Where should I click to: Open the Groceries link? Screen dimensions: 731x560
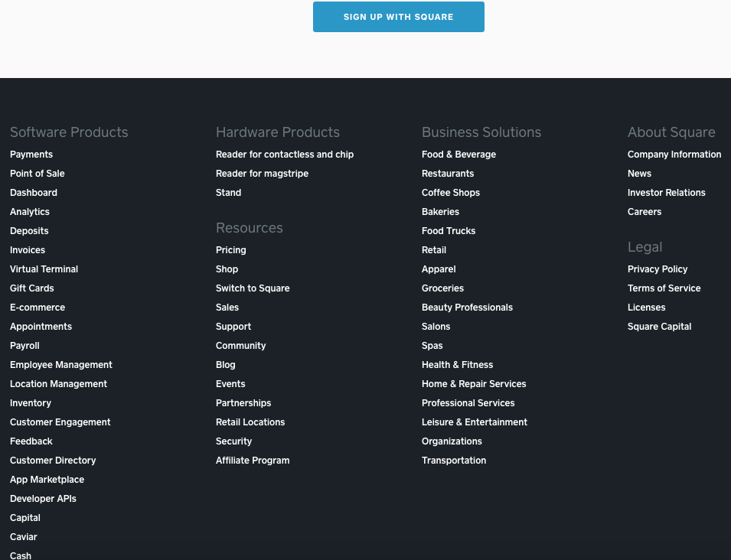(442, 288)
